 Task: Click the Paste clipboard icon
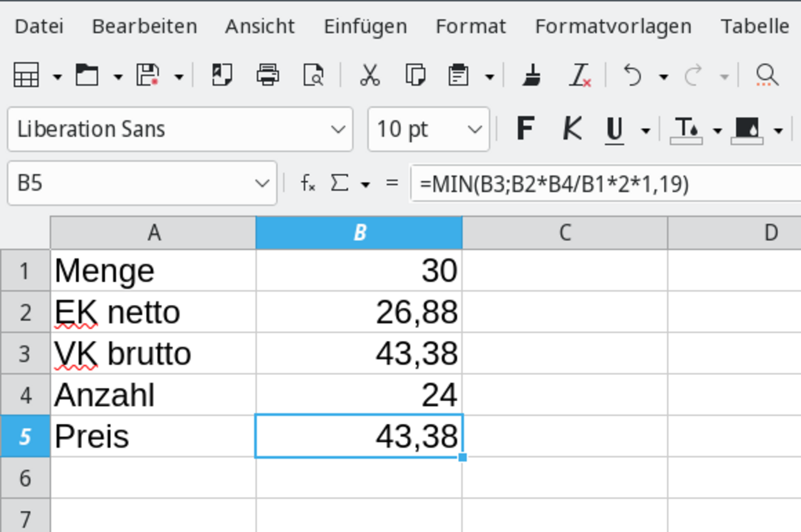[x=459, y=76]
